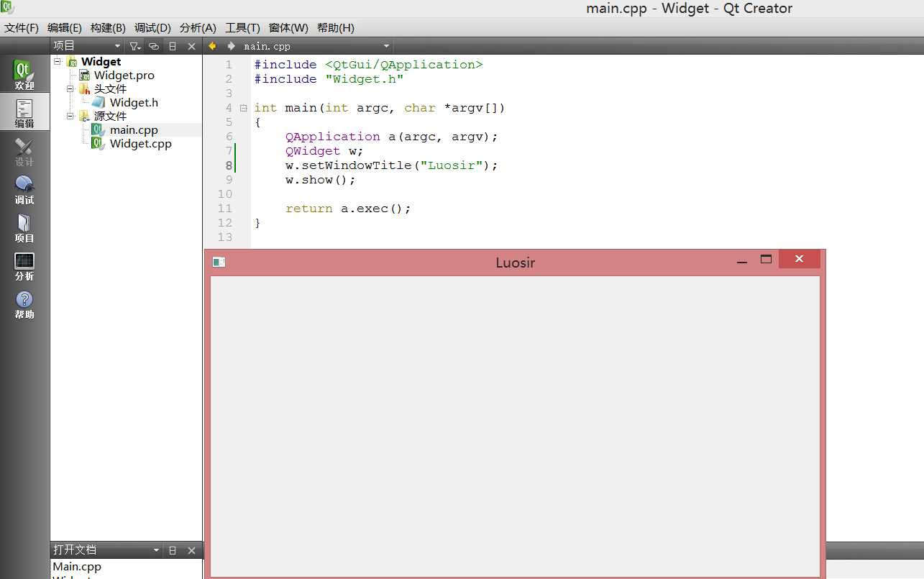Switch to 调试 (Debug) mode
Viewport: 924px width, 579px height.
pyautogui.click(x=24, y=190)
